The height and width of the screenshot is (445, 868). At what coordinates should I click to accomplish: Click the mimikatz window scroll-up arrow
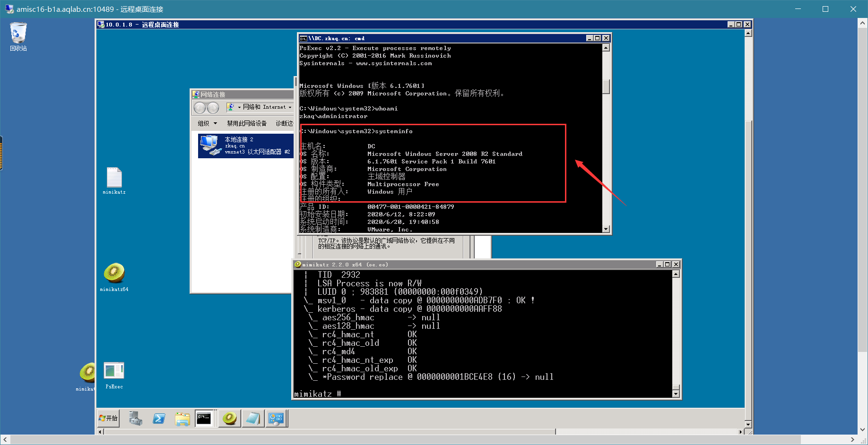676,274
